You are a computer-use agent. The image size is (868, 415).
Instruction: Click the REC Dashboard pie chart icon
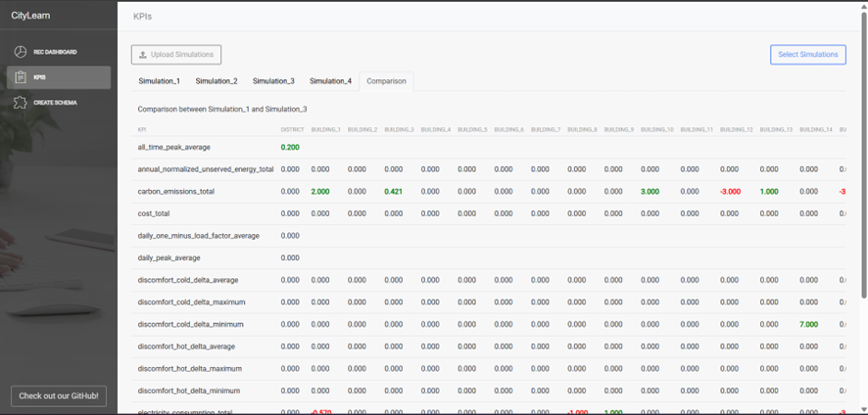(21, 52)
